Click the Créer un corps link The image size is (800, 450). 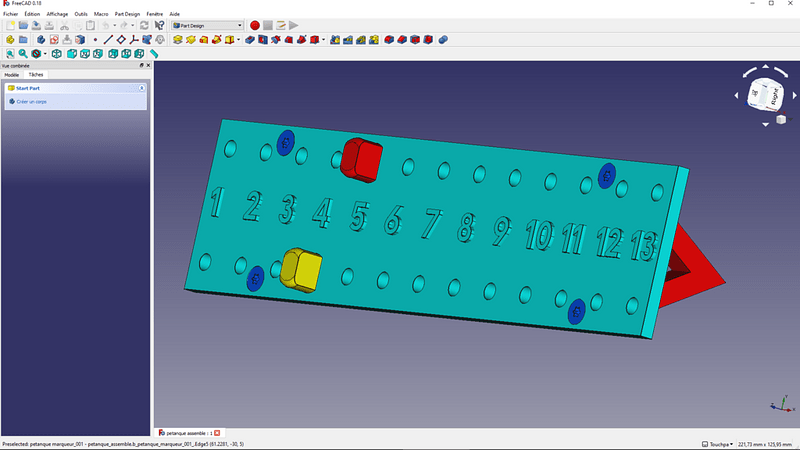(x=31, y=102)
